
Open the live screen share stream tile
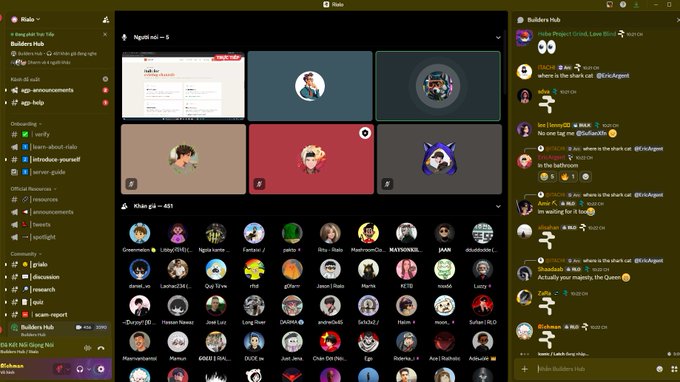tap(183, 86)
